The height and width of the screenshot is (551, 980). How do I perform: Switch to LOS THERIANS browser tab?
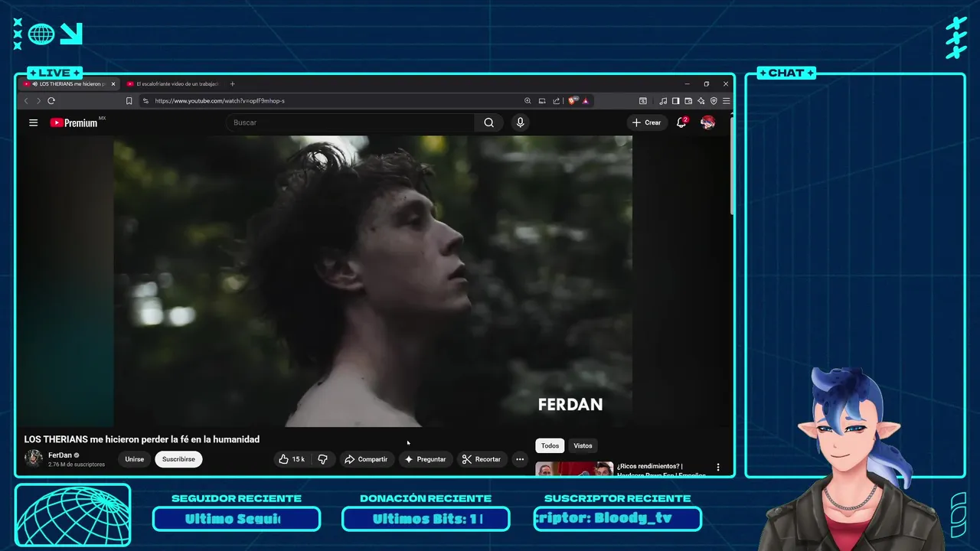click(69, 83)
